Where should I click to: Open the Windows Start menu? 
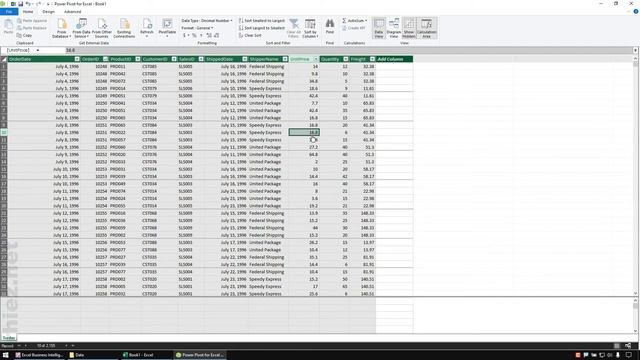coord(6,355)
